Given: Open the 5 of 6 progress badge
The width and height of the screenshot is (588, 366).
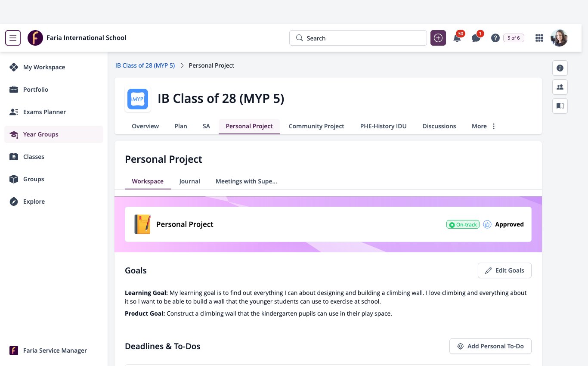Looking at the screenshot, I should coord(514,38).
